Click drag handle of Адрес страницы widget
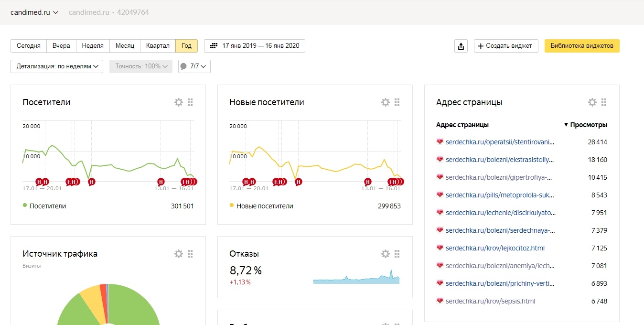The image size is (644, 325). click(604, 102)
